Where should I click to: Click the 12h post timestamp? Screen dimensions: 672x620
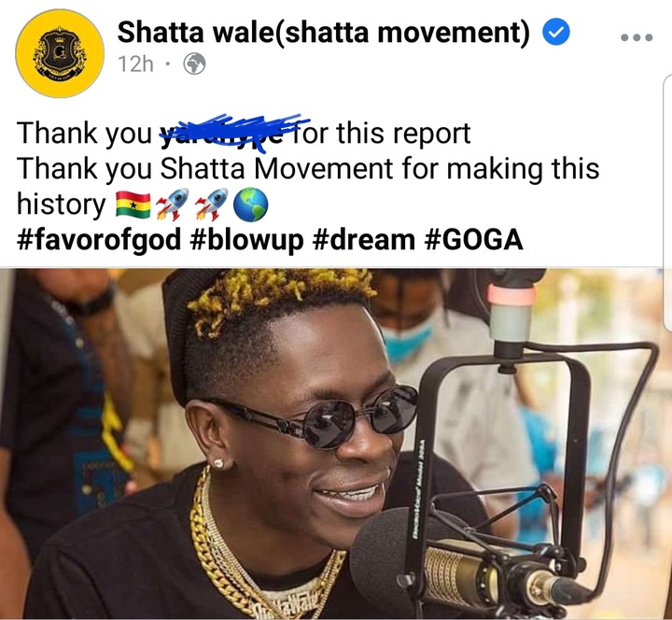[x=135, y=64]
